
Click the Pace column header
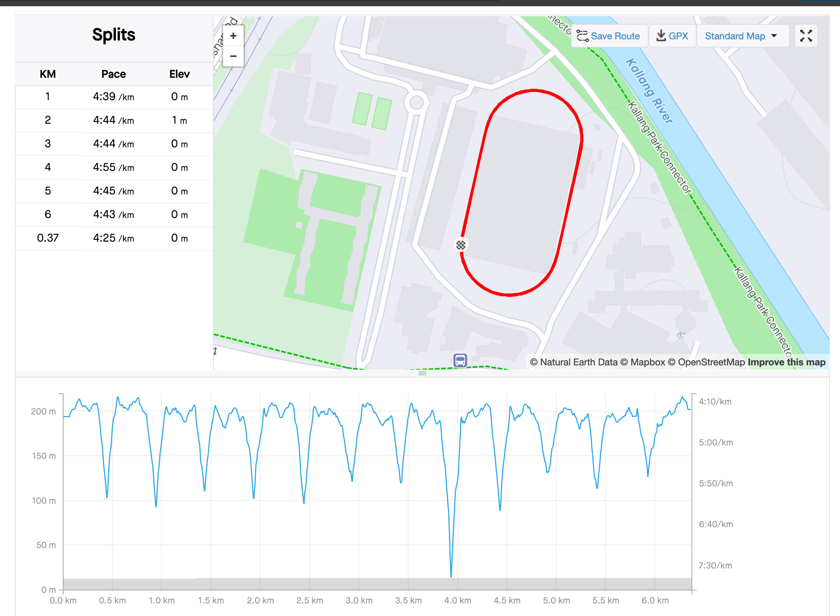point(114,74)
